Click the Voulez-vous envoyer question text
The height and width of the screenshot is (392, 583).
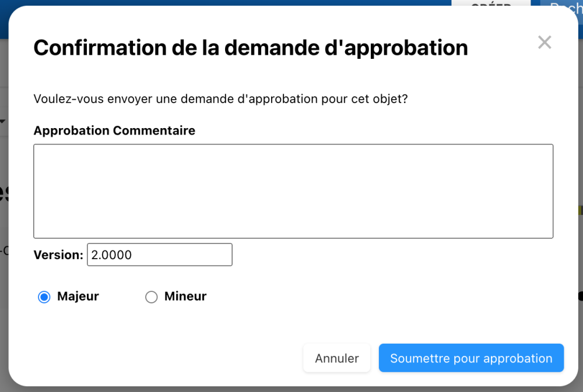(x=220, y=98)
